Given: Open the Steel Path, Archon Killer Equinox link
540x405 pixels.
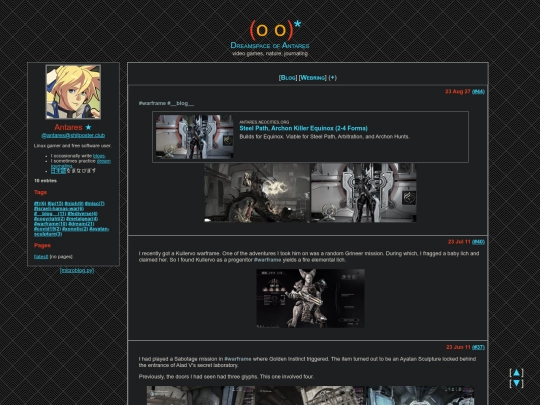Looking at the screenshot, I should tap(303, 128).
